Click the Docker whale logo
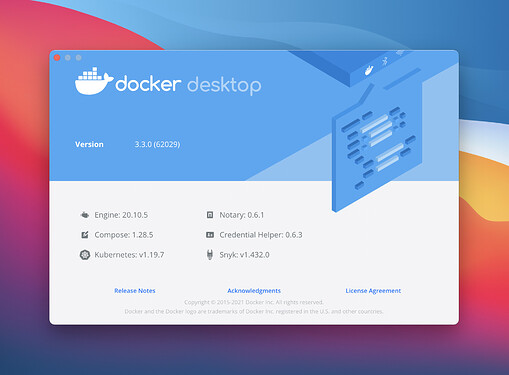Image resolution: width=509 pixels, height=375 pixels. pos(94,81)
